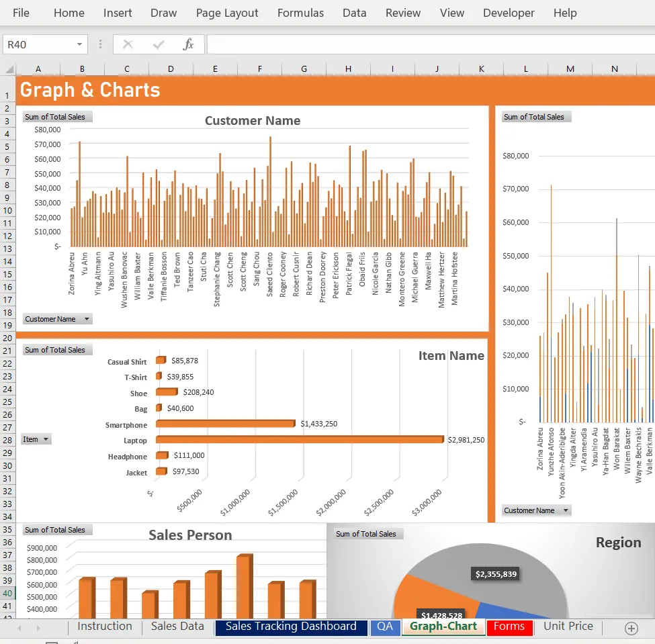Click the Select All corner triangle
The image size is (655, 644).
pyautogui.click(x=9, y=68)
